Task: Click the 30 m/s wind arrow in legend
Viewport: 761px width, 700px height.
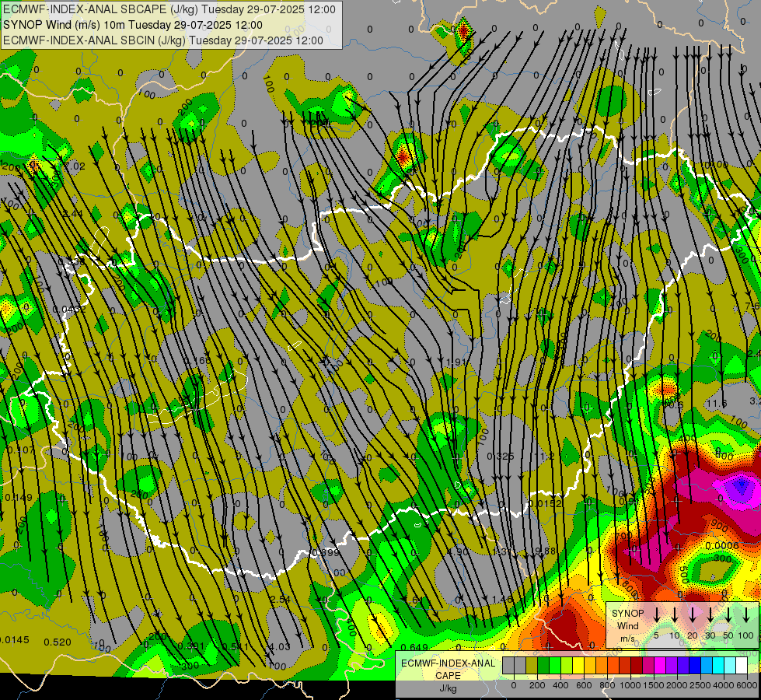Action: [710, 614]
